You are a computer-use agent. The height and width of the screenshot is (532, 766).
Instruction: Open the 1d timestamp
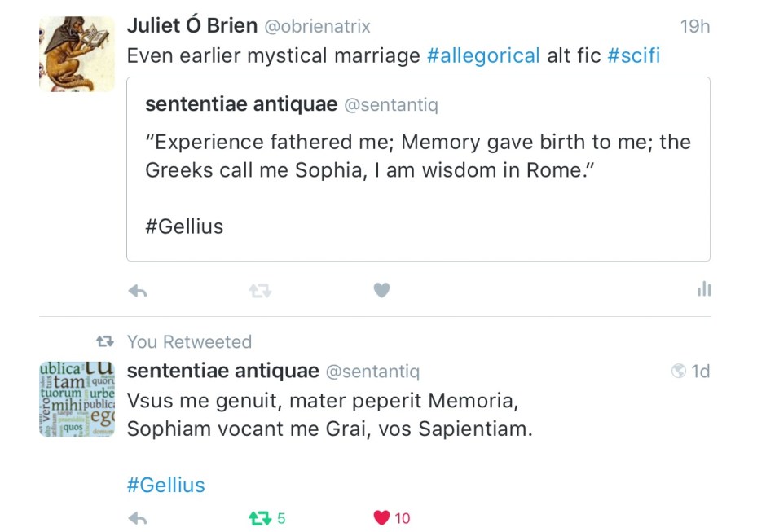click(701, 372)
